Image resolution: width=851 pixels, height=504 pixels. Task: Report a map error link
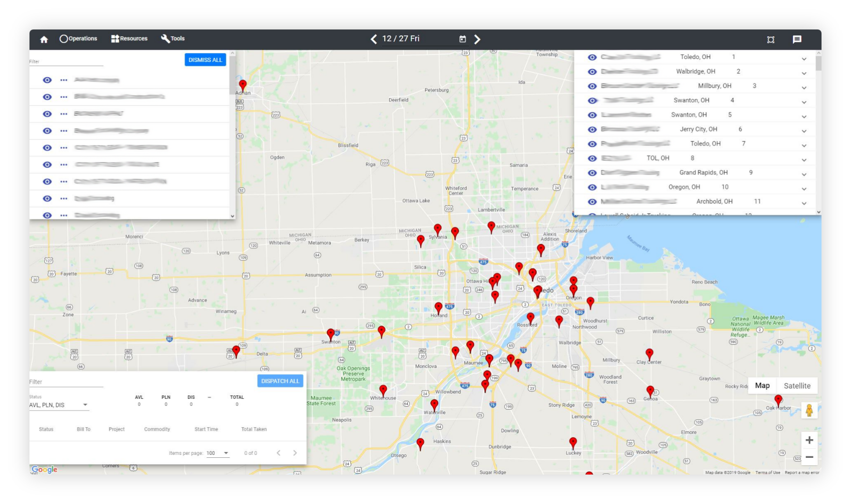pyautogui.click(x=802, y=473)
